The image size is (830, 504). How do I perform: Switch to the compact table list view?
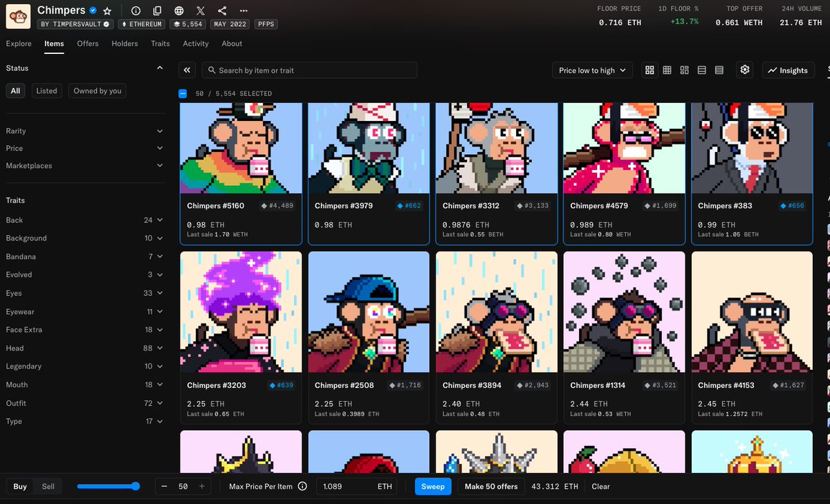pos(719,70)
